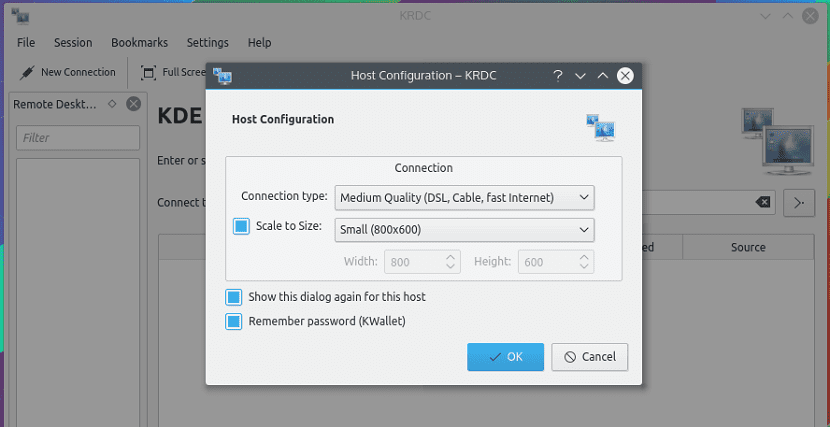830x427 pixels.
Task: Maximize the Host Configuration dialog
Action: coord(602,76)
